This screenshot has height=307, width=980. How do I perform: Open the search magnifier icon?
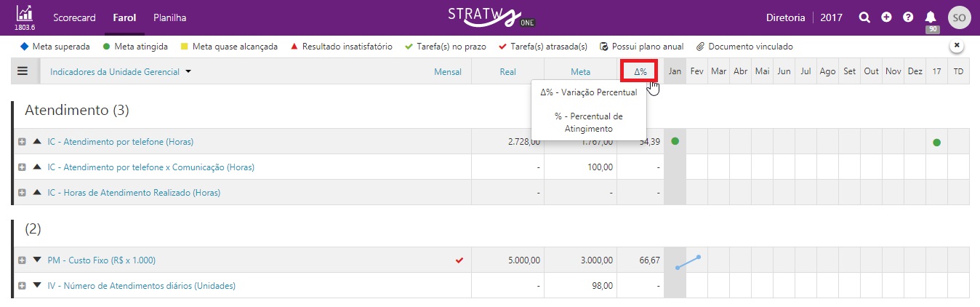864,17
